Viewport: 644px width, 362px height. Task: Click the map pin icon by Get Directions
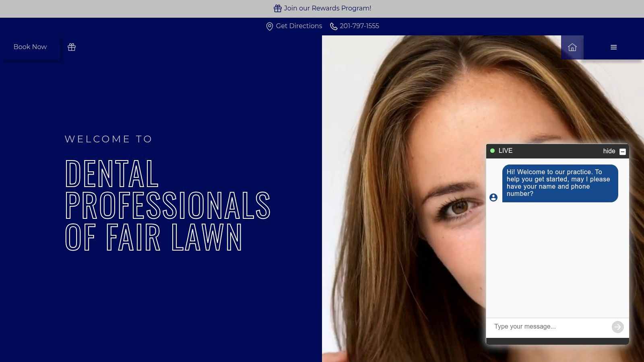click(270, 27)
